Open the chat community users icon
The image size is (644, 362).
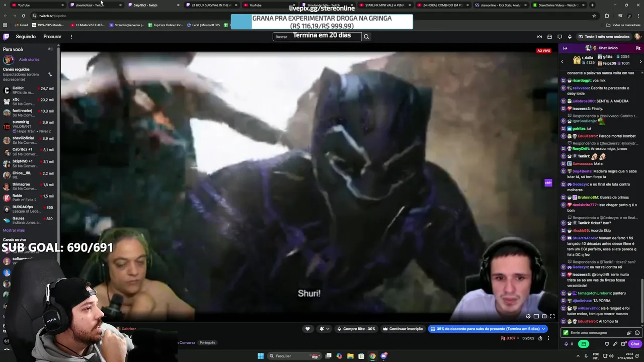[x=638, y=48]
